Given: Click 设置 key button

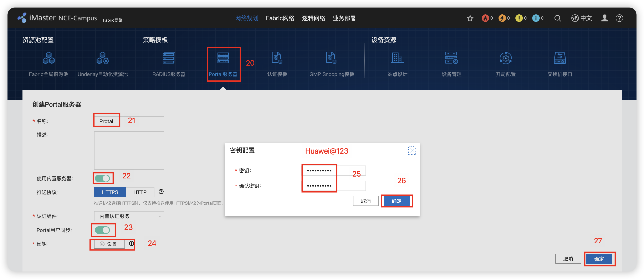Looking at the screenshot, I should pos(109,244).
